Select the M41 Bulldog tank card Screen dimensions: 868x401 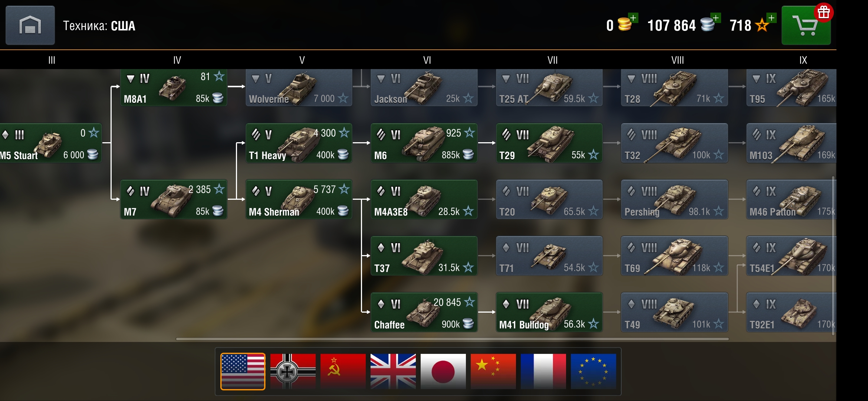549,312
